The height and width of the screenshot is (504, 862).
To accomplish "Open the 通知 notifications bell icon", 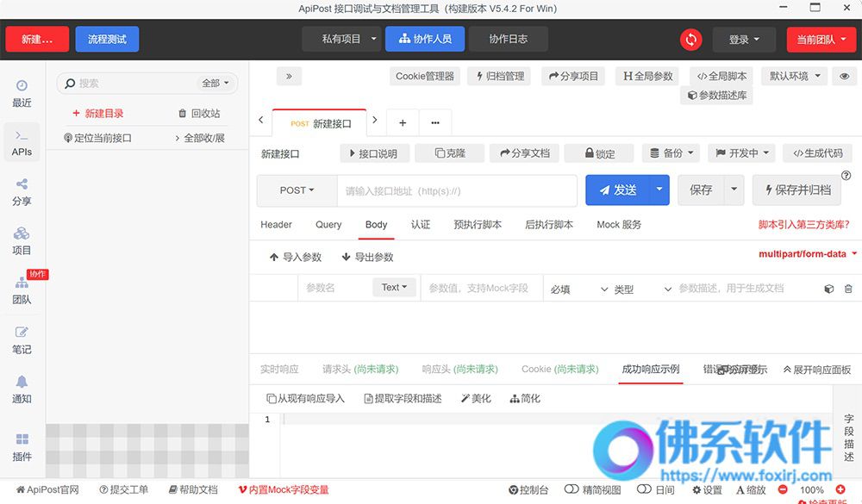I will (22, 389).
